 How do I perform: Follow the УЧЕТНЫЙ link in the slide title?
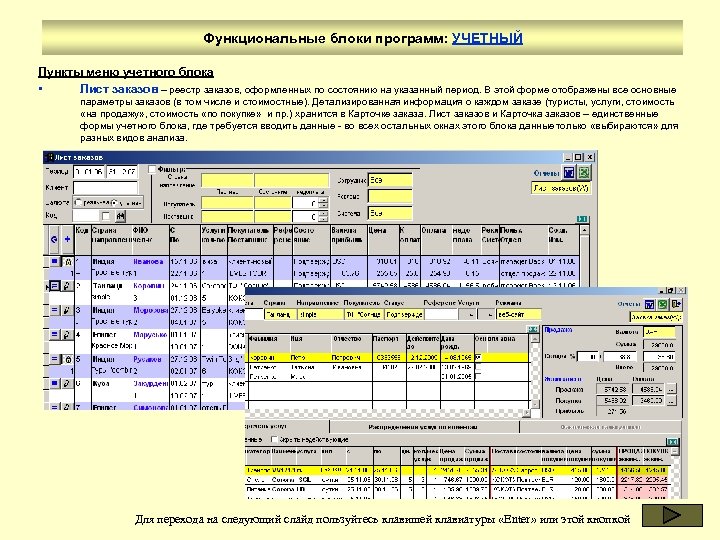click(x=487, y=38)
